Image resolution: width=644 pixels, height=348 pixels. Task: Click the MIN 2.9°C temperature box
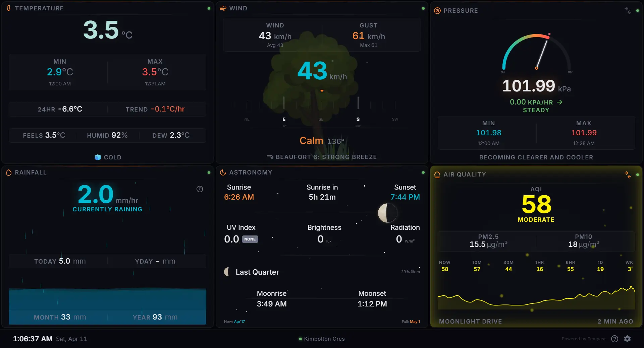60,72
